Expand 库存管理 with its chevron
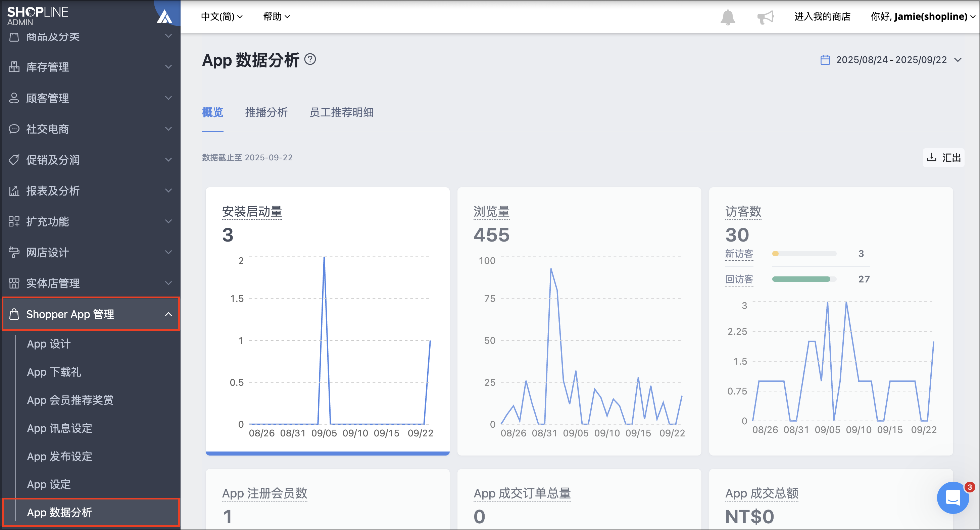The height and width of the screenshot is (530, 980). tap(168, 67)
